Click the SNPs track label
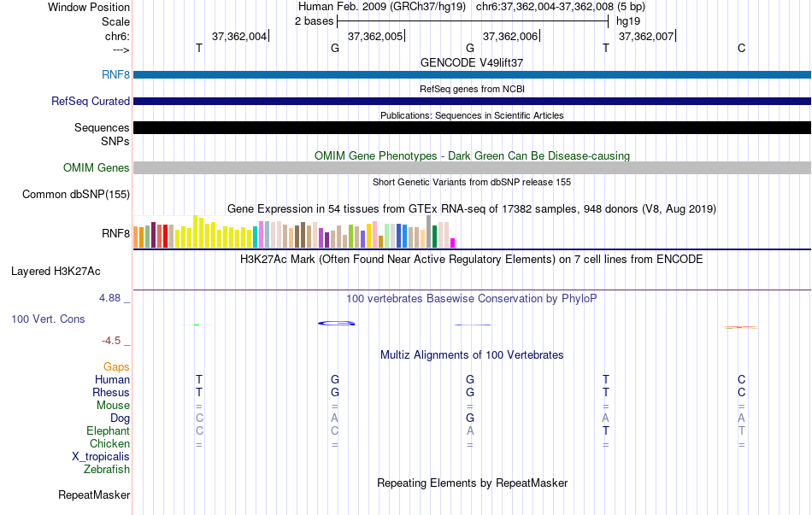 pyautogui.click(x=115, y=141)
